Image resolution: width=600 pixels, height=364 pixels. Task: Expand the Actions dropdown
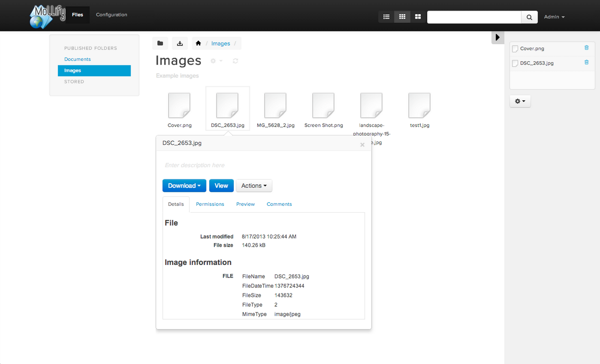coord(254,185)
